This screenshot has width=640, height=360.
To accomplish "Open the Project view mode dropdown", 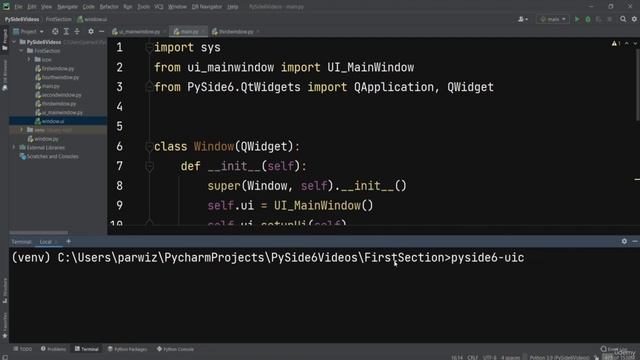I will point(28,31).
